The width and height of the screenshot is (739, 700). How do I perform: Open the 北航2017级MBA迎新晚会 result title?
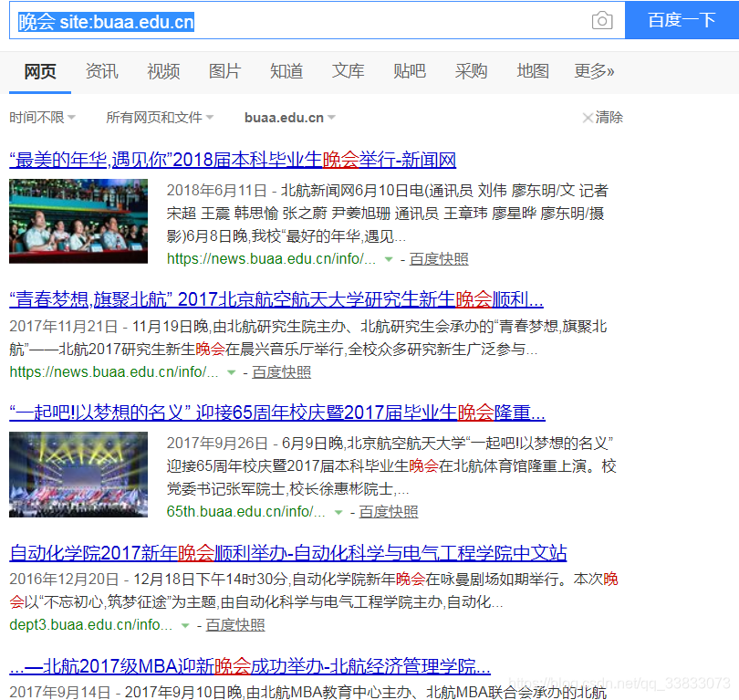tap(250, 666)
